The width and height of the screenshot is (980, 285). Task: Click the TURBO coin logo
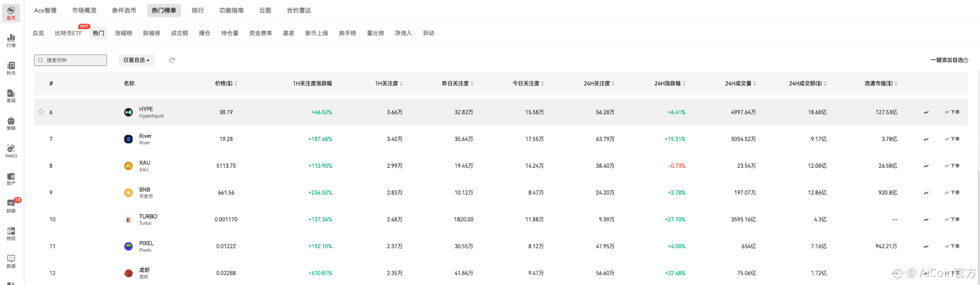pos(128,219)
